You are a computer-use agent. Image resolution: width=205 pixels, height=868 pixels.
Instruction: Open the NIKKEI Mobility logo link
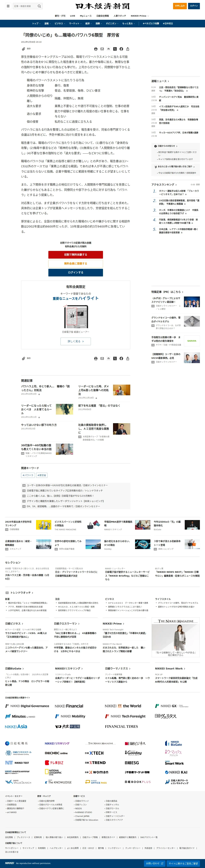[x=70, y=716]
